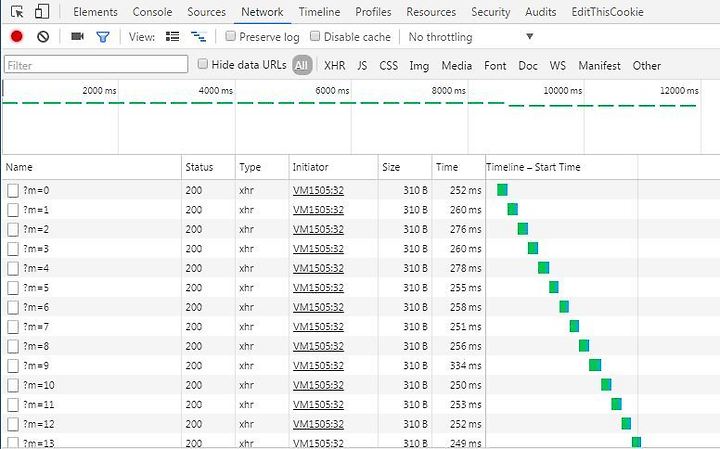Viewport: 720px width, 449px height.
Task: Sort by the Type column header
Action: [262, 167]
